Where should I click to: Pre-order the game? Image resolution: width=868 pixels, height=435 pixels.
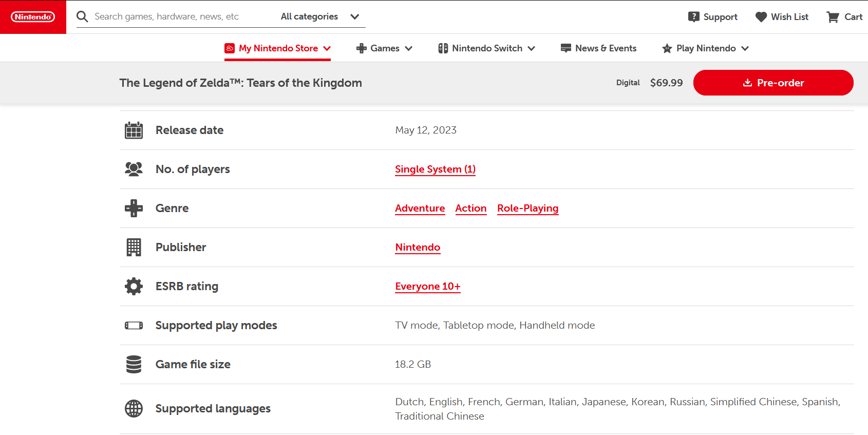pyautogui.click(x=773, y=83)
